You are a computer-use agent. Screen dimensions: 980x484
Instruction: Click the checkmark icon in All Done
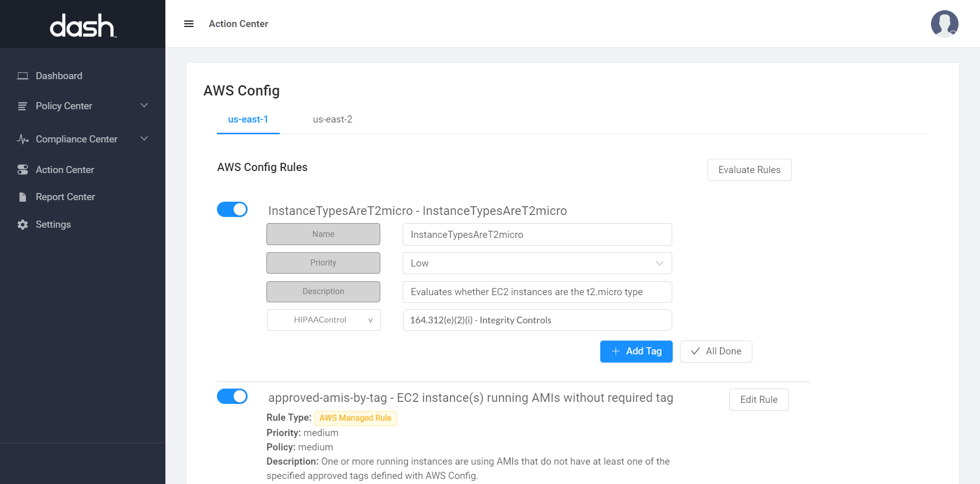(695, 351)
